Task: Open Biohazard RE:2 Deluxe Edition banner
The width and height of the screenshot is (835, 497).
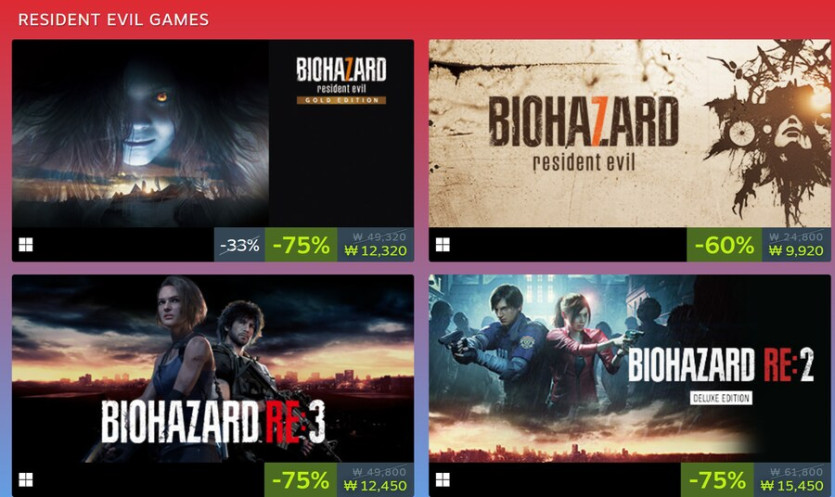Action: 629,369
